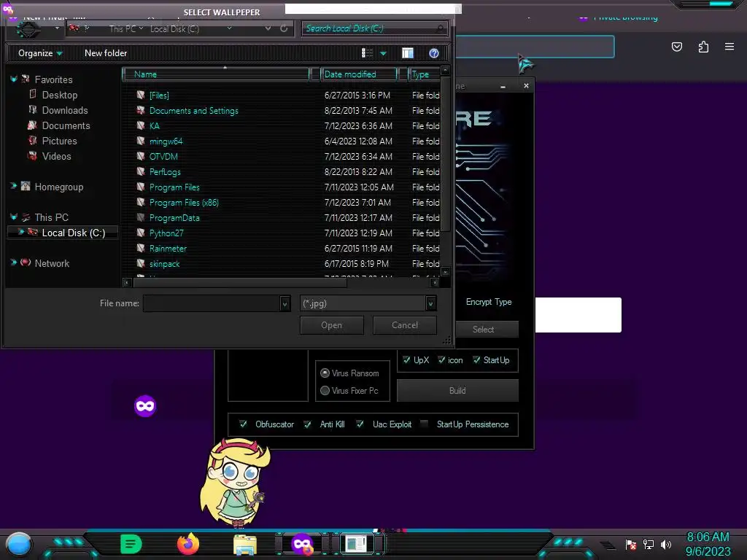Open view options dropdown arrow
The height and width of the screenshot is (560, 747).
click(383, 53)
